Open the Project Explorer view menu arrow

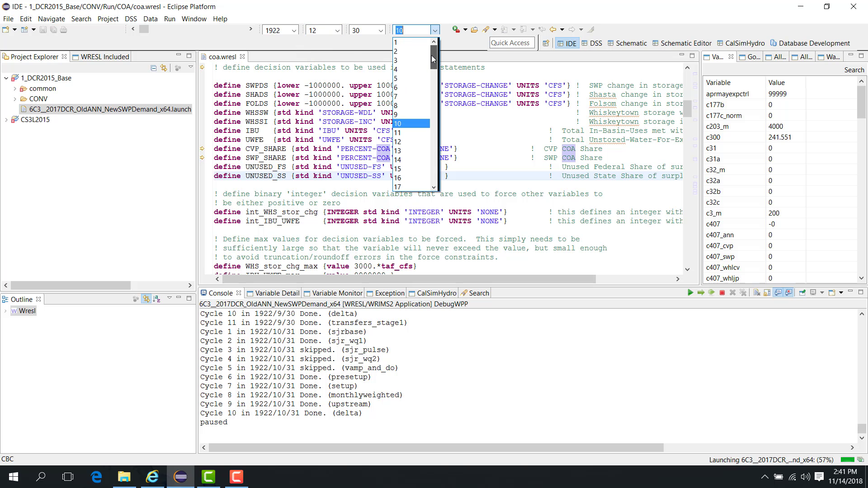191,67
